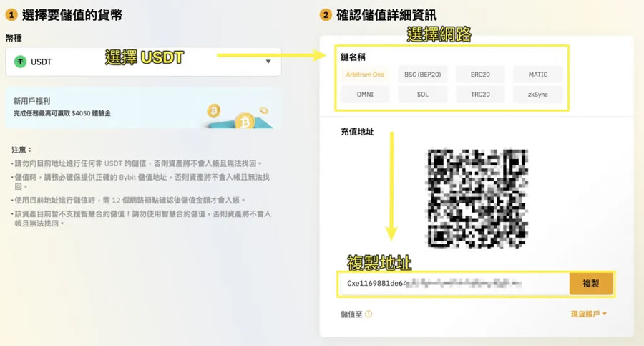This screenshot has width=644, height=346.
Task: Click the step 2 number badge
Action: pyautogui.click(x=326, y=15)
